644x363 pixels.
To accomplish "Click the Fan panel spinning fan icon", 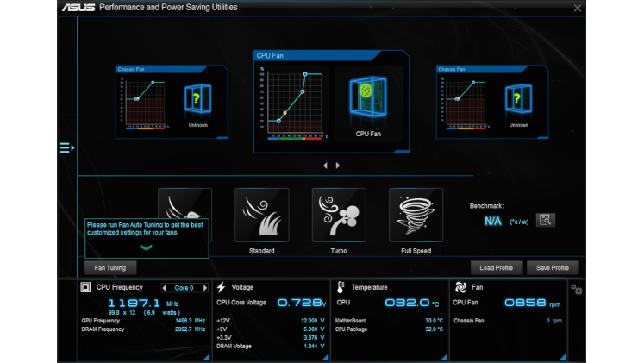I will tap(460, 287).
